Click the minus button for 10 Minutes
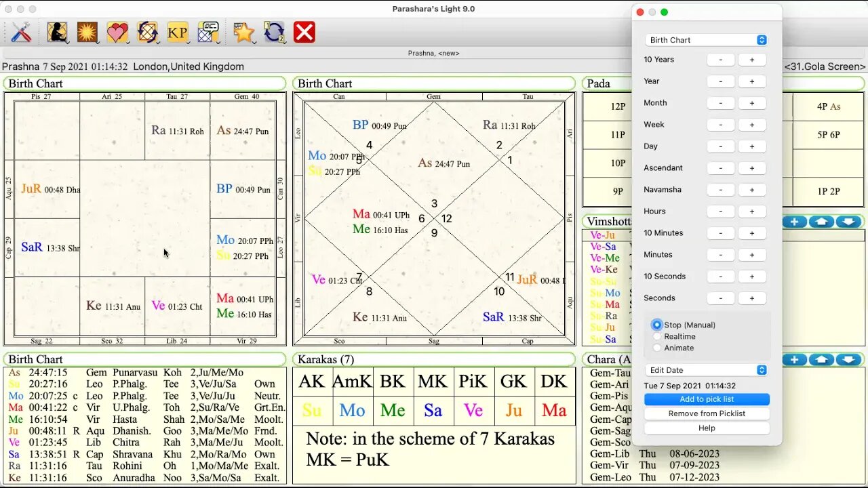This screenshot has height=488, width=868. (x=721, y=233)
